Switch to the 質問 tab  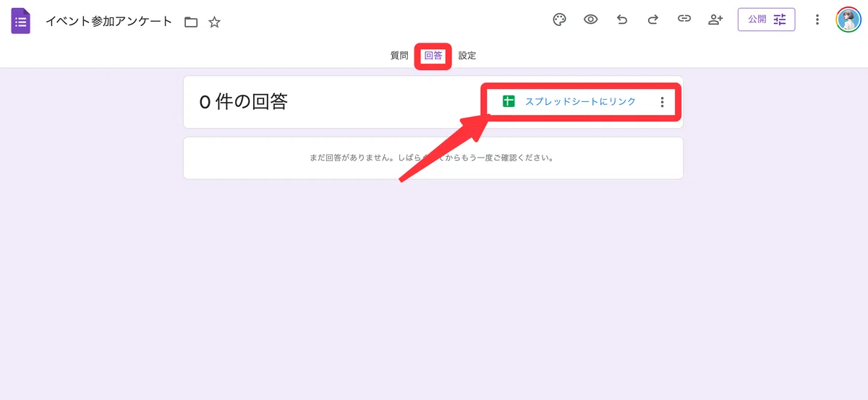(x=399, y=56)
